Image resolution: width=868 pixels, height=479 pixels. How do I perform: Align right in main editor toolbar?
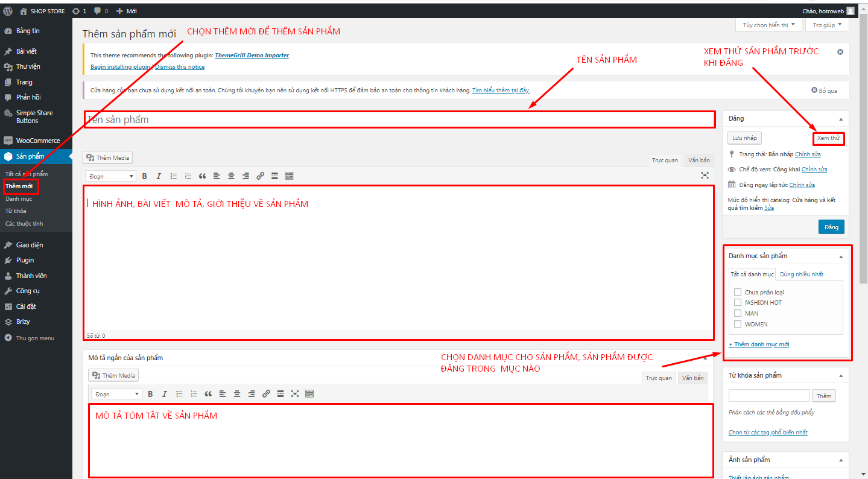[x=246, y=176]
